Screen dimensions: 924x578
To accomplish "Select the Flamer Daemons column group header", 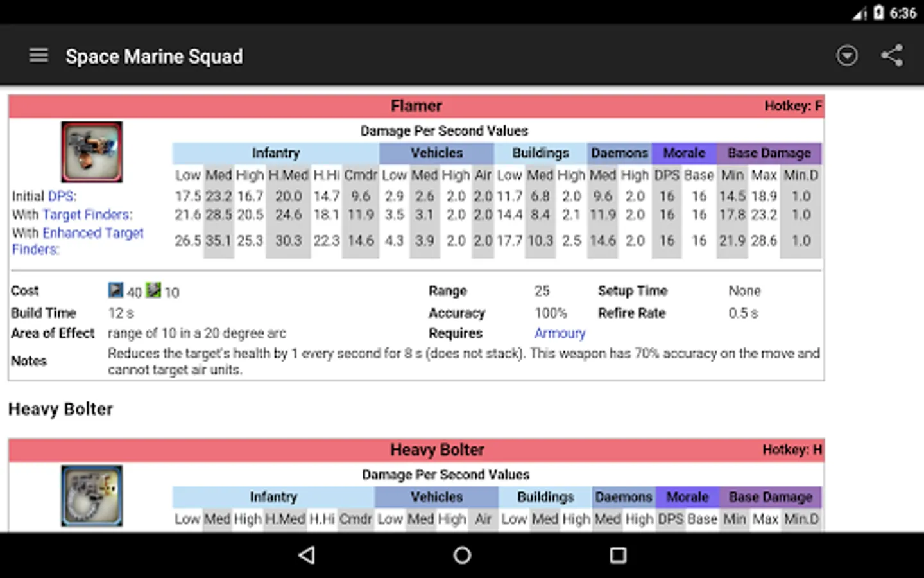I will 619,153.
